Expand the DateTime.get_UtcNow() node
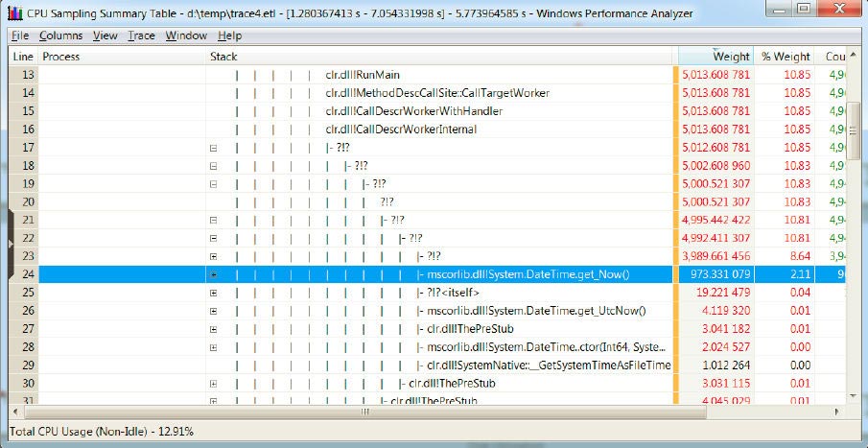The image size is (868, 448). point(214,311)
